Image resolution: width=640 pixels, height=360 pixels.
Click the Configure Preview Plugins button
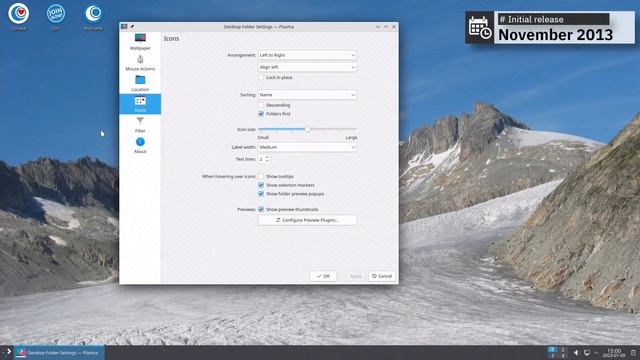307,220
